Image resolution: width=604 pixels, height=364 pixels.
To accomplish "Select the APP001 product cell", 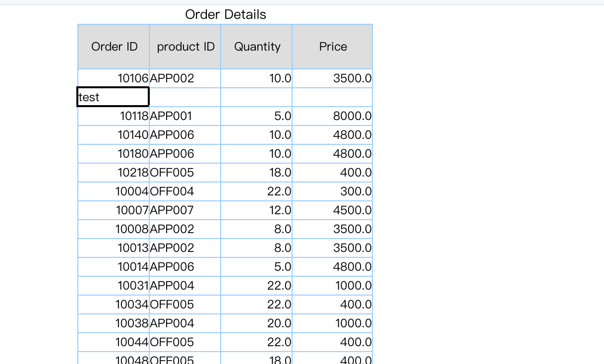I will coord(185,116).
